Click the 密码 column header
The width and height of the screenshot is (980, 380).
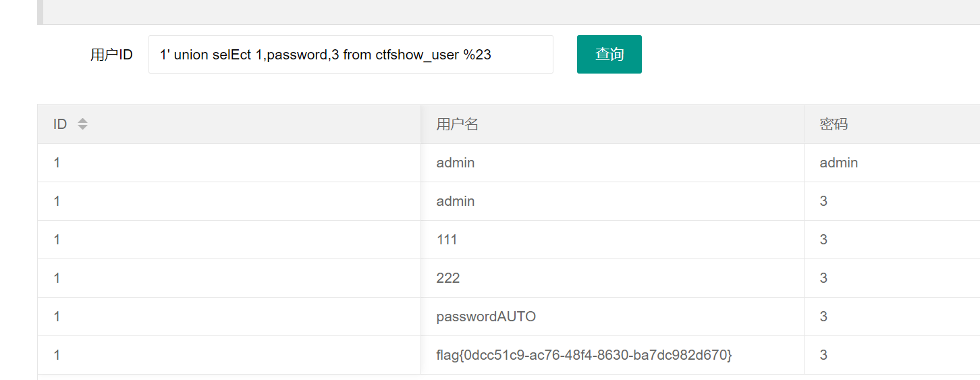[x=834, y=124]
